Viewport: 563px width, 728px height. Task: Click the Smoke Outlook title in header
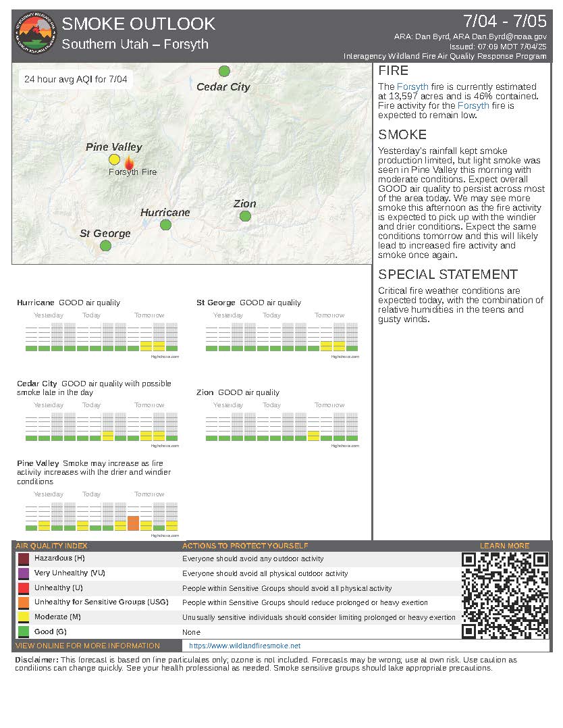pyautogui.click(x=138, y=24)
